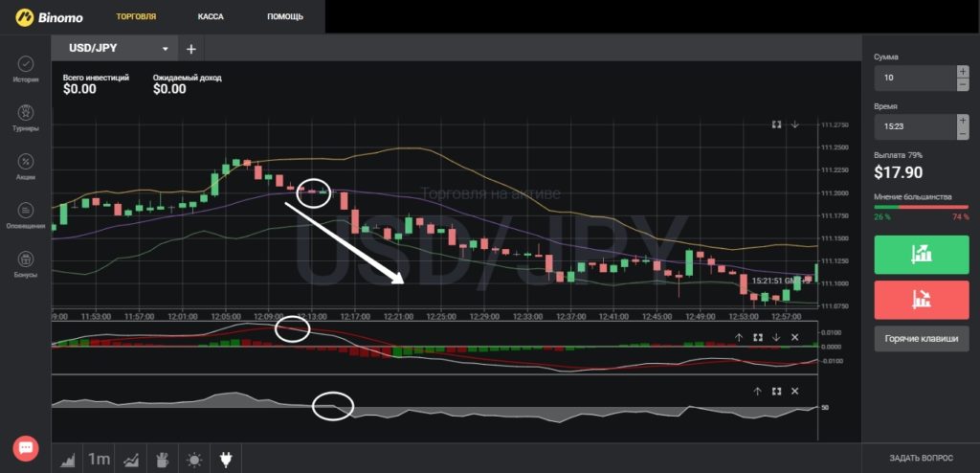Click the RSI 50 level label
The image size is (980, 473).
point(825,407)
